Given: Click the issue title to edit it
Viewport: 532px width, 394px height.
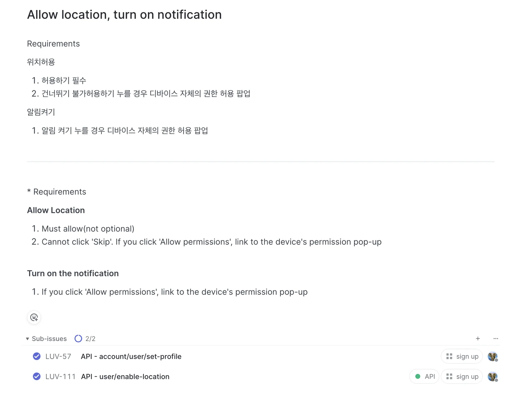Looking at the screenshot, I should coord(124,15).
